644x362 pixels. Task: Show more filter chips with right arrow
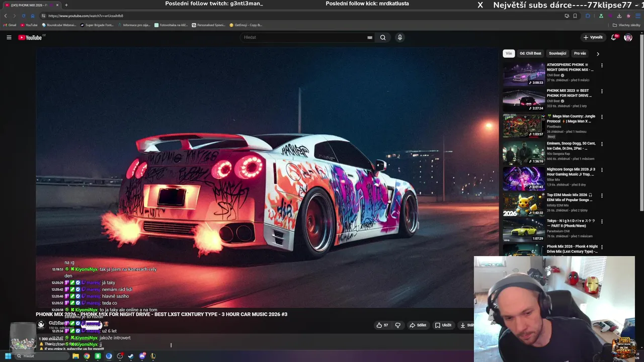pyautogui.click(x=598, y=53)
